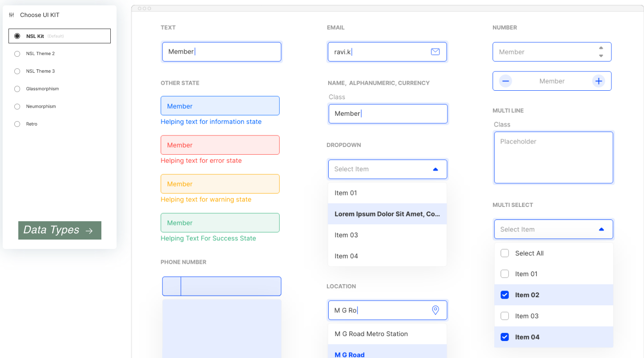The width and height of the screenshot is (644, 358).
Task: Open the phone number country code selector
Action: click(x=171, y=286)
